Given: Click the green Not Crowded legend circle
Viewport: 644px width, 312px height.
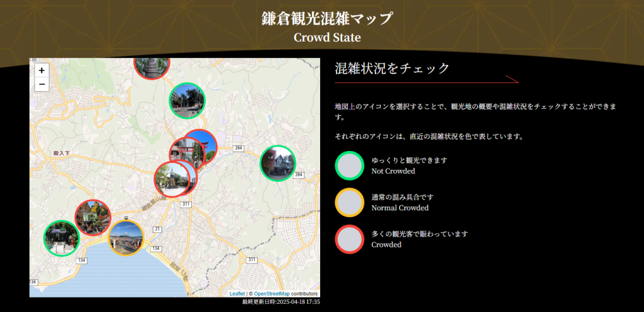Looking at the screenshot, I should tap(350, 166).
